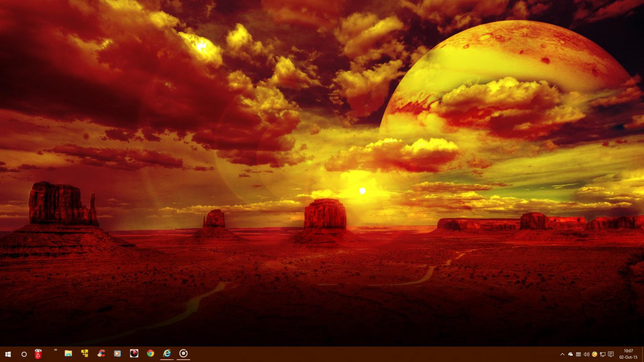Image resolution: width=644 pixels, height=362 pixels.
Task: Show hidden system tray icons
Action: tap(562, 354)
